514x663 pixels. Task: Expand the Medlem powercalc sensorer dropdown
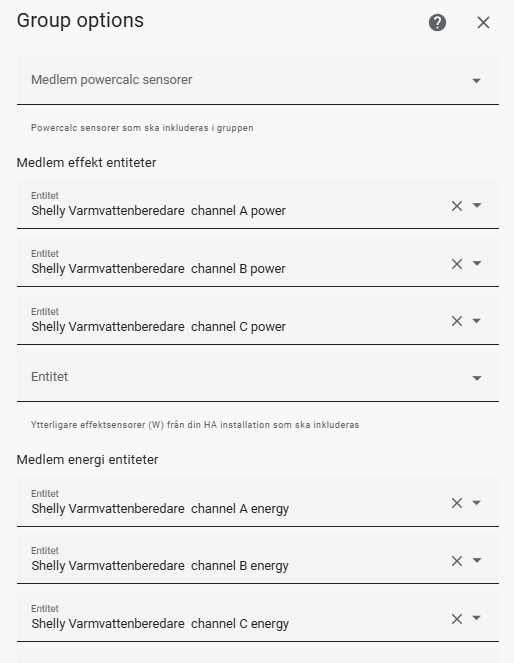(x=476, y=80)
